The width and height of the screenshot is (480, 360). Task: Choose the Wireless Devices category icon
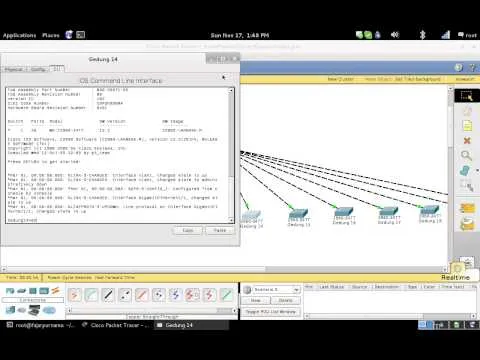(x=44, y=291)
